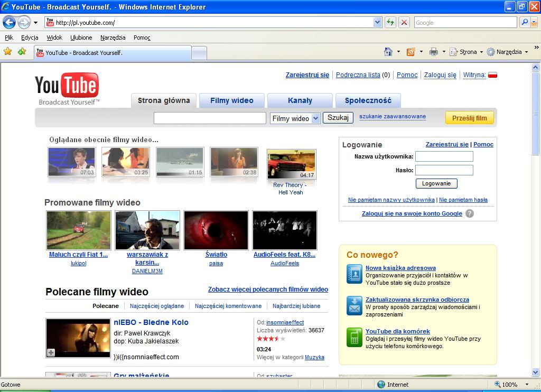Switch to the Filmy wideo tab
This screenshot has height=392, width=541.
coord(232,100)
